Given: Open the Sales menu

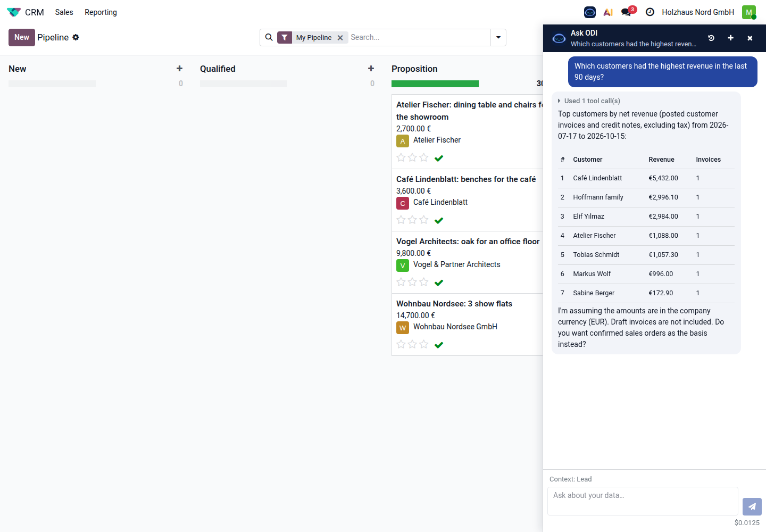Looking at the screenshot, I should click(64, 12).
